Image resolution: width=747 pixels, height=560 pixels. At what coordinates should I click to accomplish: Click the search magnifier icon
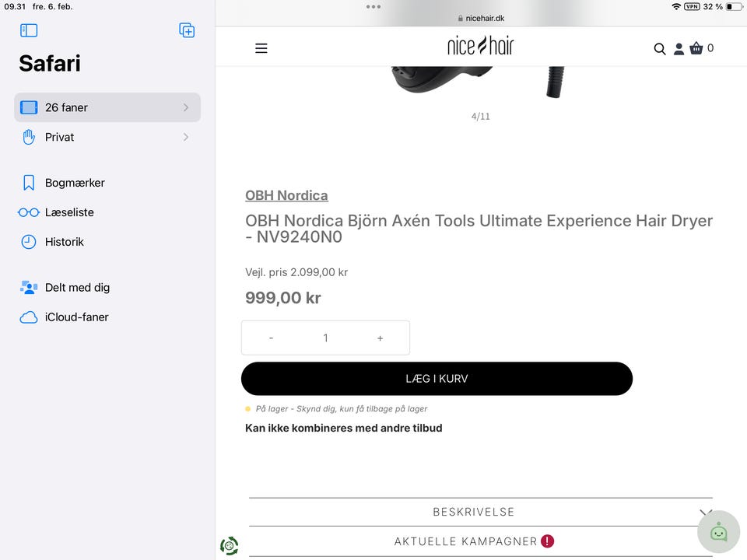coord(660,49)
